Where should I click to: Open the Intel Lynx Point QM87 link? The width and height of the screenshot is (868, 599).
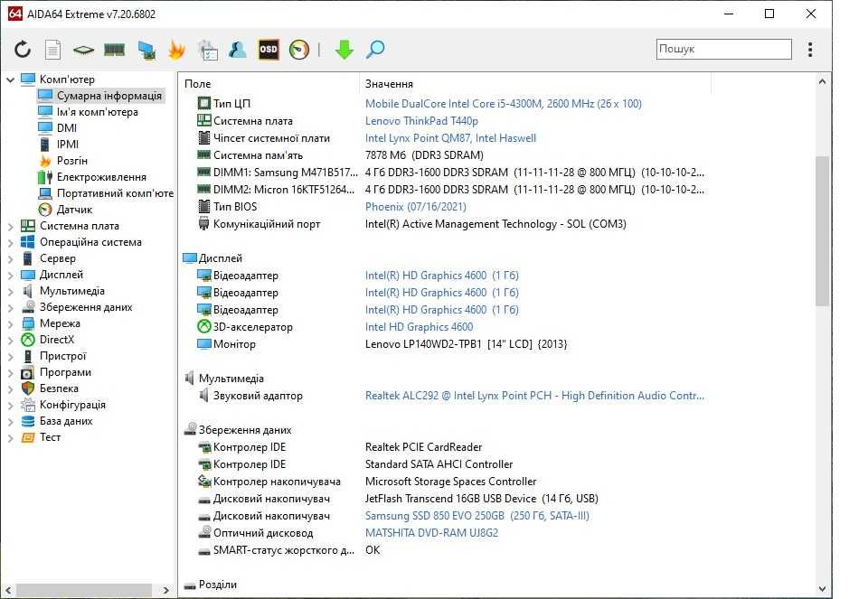[450, 137]
